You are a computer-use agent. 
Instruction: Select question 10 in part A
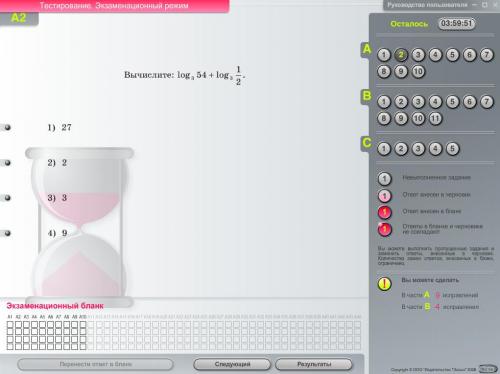pos(418,71)
